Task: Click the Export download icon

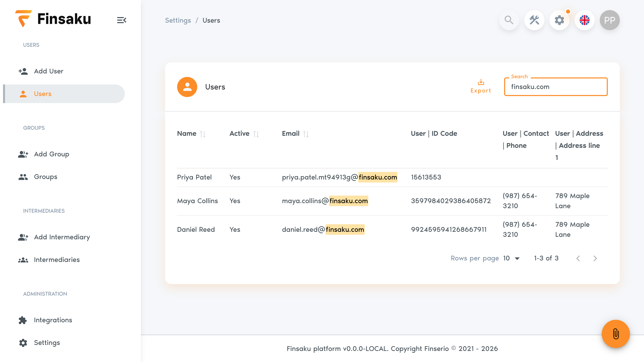Action: 481,82
